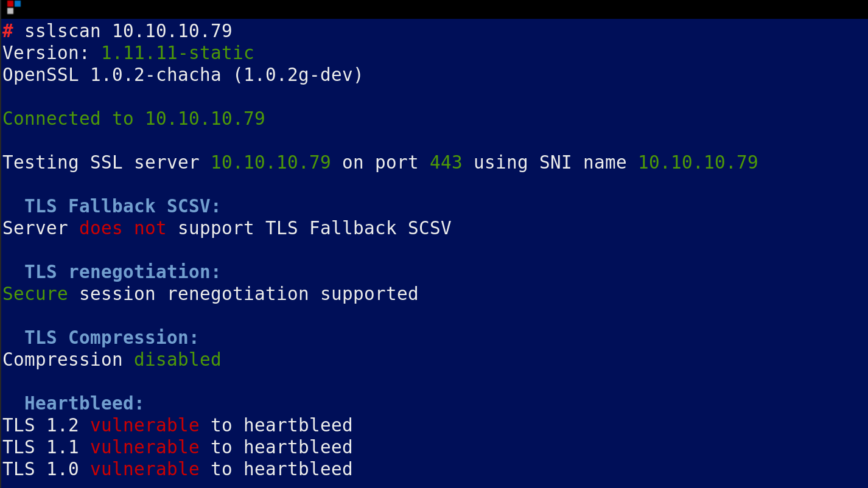This screenshot has height=488, width=868.
Task: Click vulnerable in the TLS 1.2 line
Action: point(145,425)
